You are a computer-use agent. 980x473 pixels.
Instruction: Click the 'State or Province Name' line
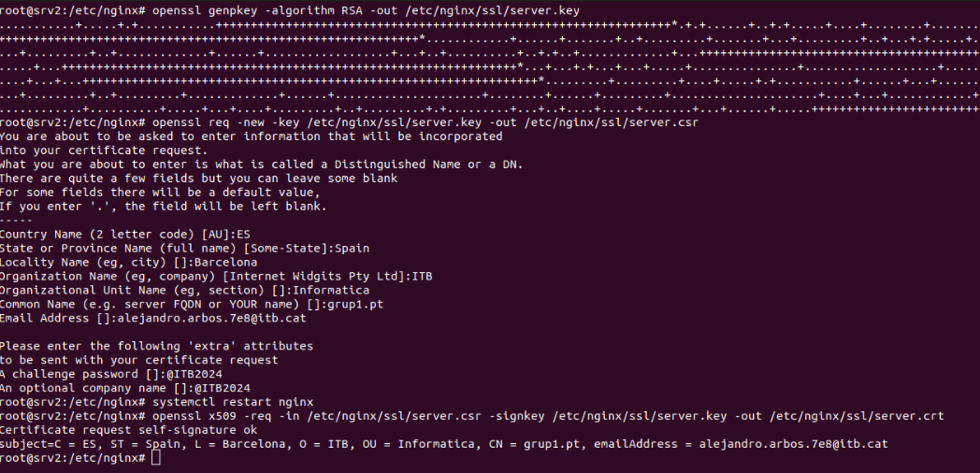[184, 249]
